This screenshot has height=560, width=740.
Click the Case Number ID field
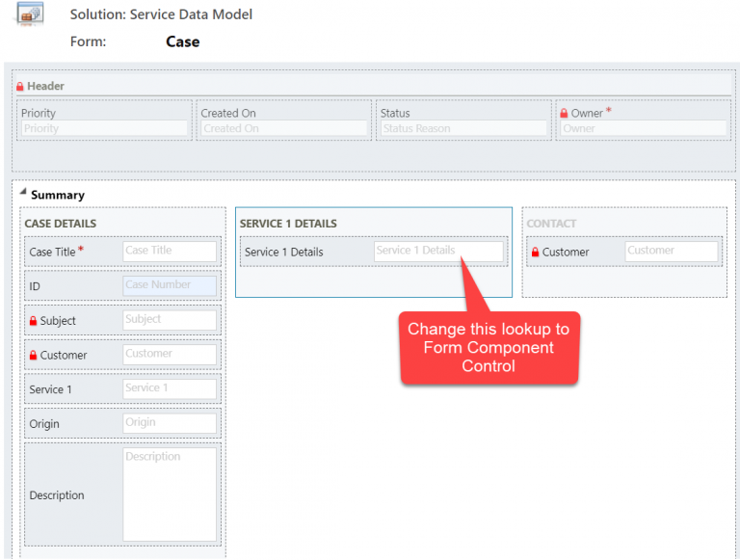(170, 285)
